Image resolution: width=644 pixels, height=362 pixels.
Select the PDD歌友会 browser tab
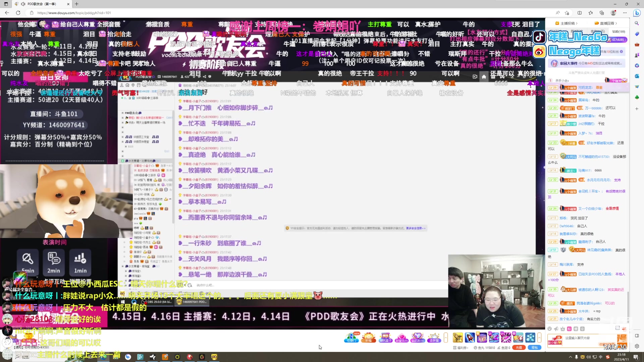[42, 4]
